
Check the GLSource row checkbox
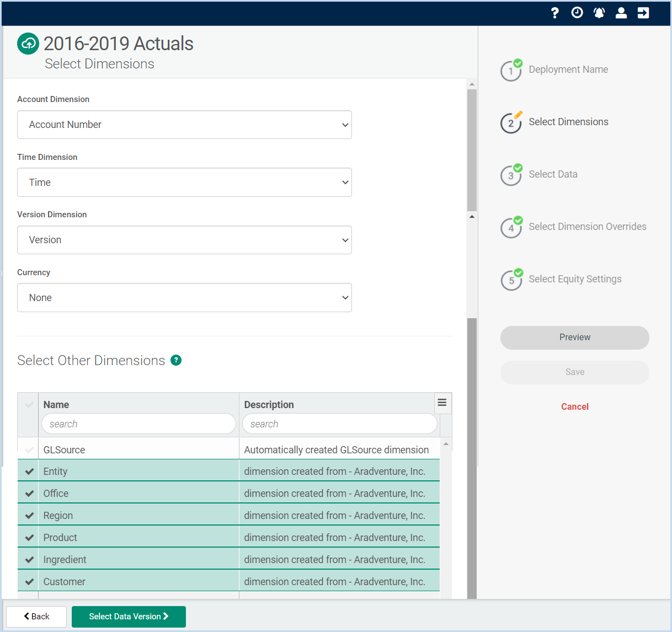click(29, 450)
